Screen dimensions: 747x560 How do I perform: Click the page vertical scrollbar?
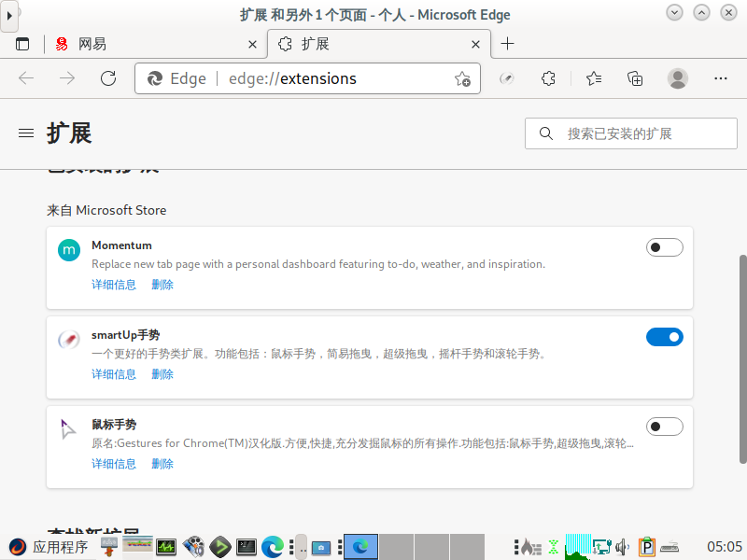tap(742, 359)
